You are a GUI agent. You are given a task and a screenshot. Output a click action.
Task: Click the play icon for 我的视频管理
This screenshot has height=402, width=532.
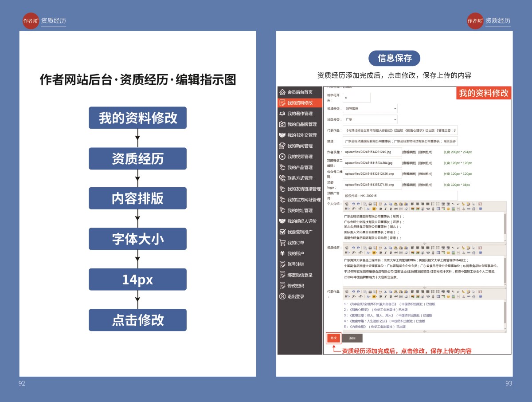[x=282, y=157]
